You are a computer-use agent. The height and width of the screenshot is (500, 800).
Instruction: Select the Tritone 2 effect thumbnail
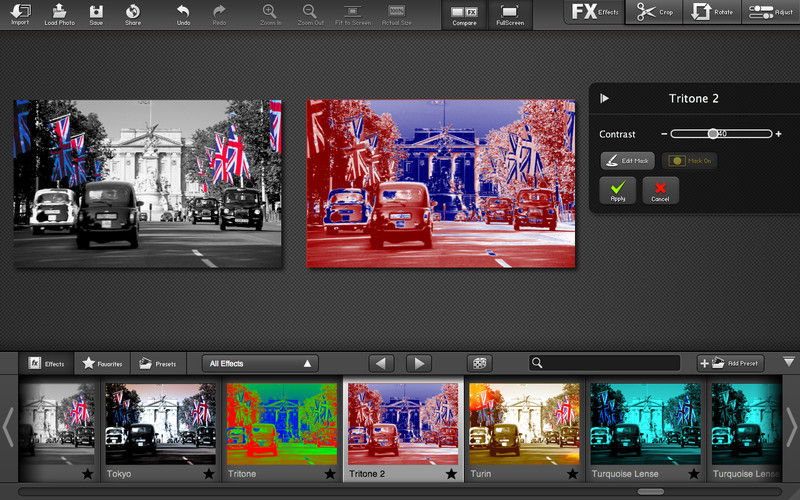coord(403,424)
